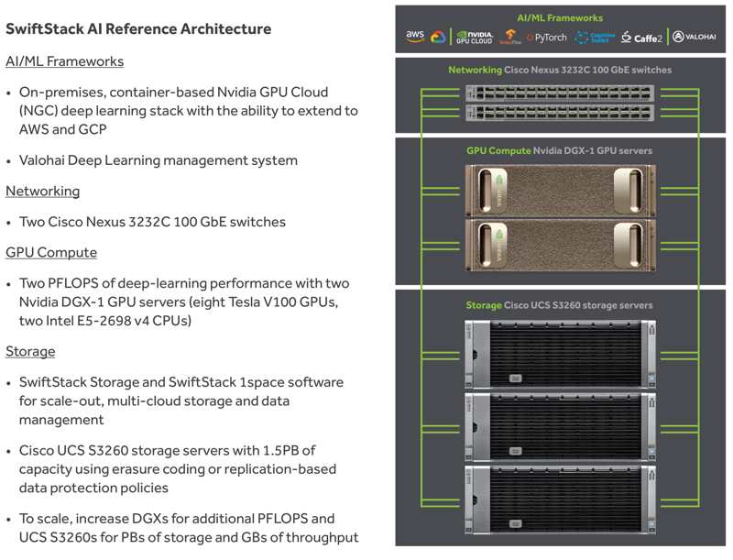The height and width of the screenshot is (560, 733).
Task: Select the top UCS S3260 storage server image
Action: coord(560,355)
